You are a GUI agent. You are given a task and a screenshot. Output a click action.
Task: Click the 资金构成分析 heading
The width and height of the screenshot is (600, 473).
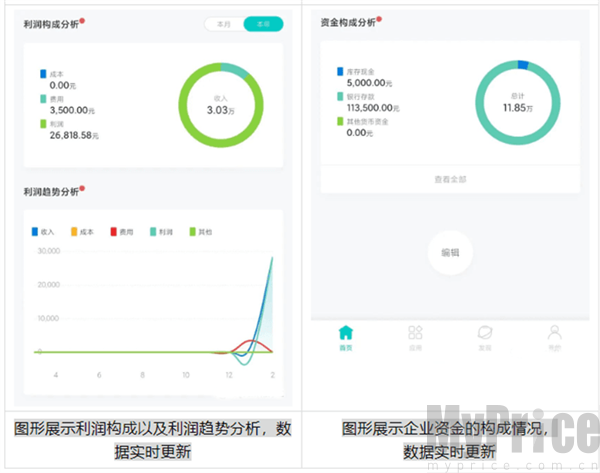[x=348, y=22]
